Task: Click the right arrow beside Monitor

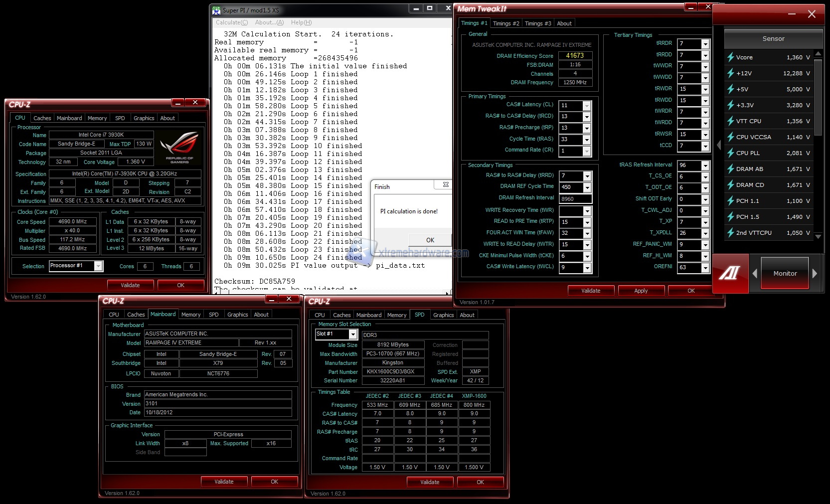Action: pos(815,273)
